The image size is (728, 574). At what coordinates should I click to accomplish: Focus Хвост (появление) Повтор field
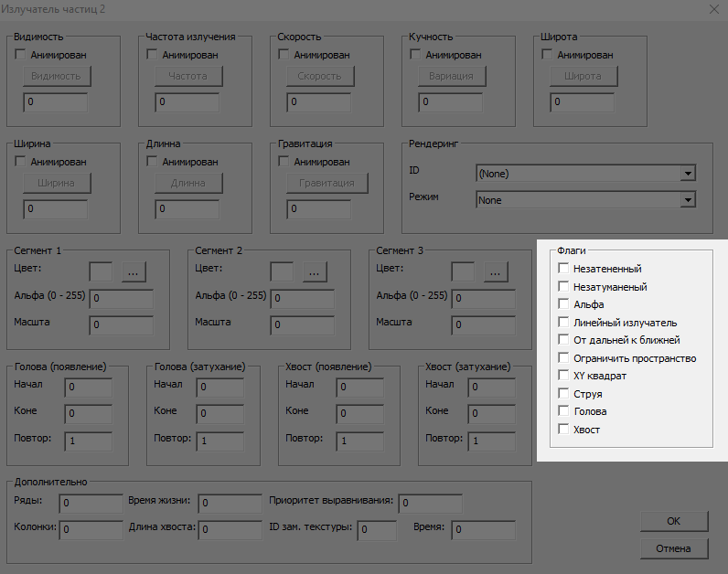click(359, 441)
